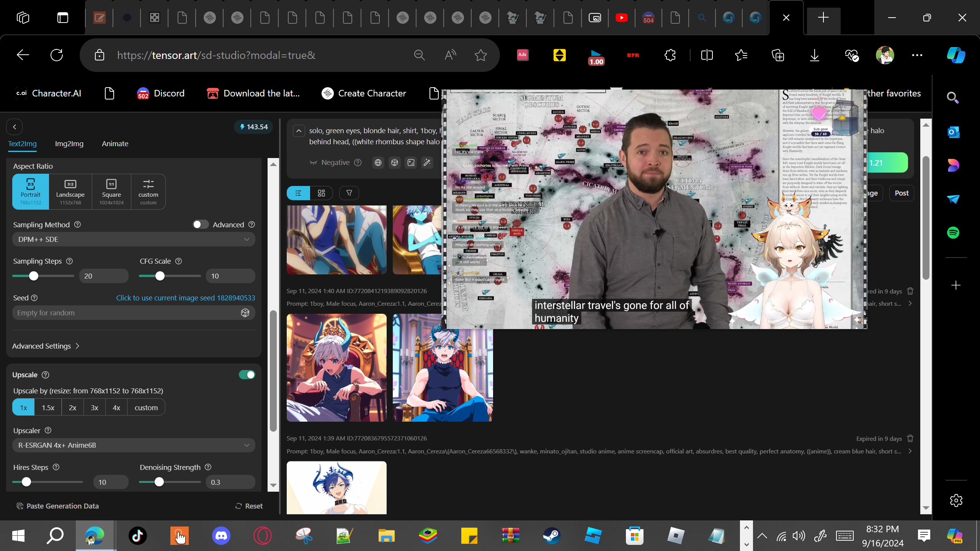Screen dimensions: 980x551
Task: Click the Sampling Steps slider handle
Action: tap(34, 276)
